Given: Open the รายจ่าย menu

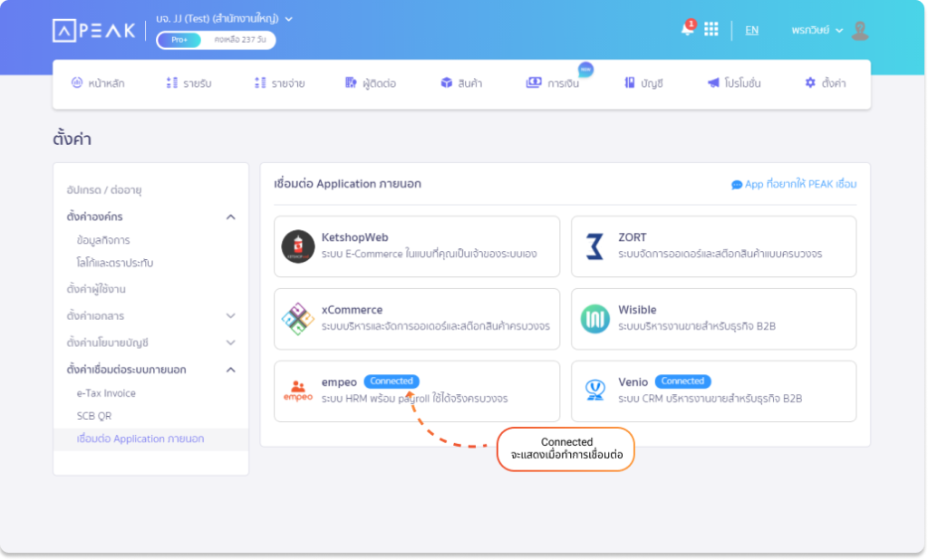Looking at the screenshot, I should click(x=280, y=83).
